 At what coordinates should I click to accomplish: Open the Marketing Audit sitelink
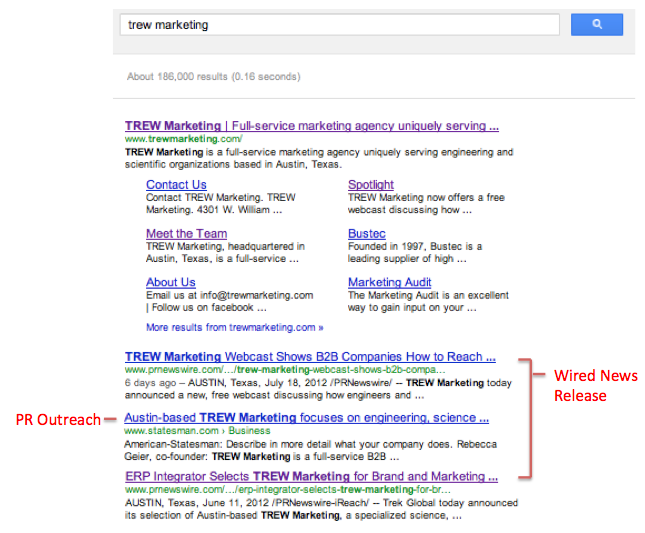point(390,282)
